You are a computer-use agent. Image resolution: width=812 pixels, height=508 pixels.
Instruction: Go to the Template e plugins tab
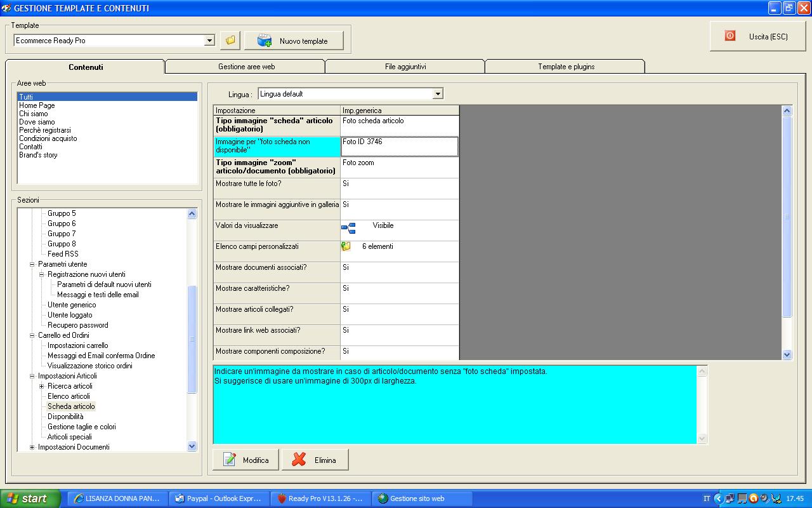click(x=566, y=67)
